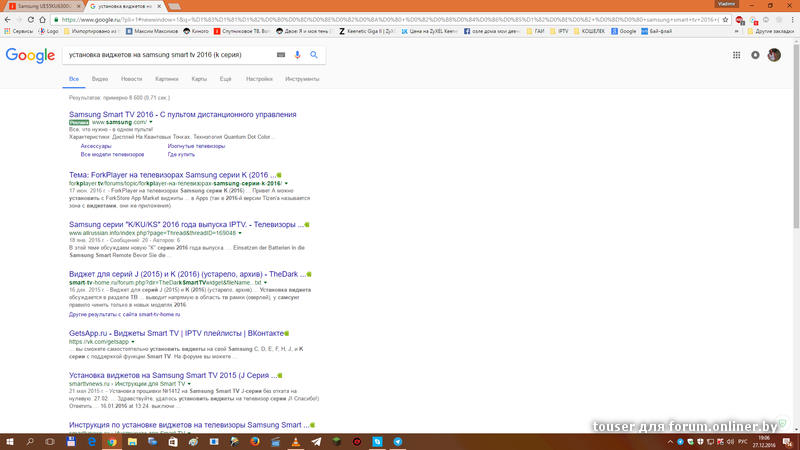Bookmark this page with the star icon

[x=725, y=19]
